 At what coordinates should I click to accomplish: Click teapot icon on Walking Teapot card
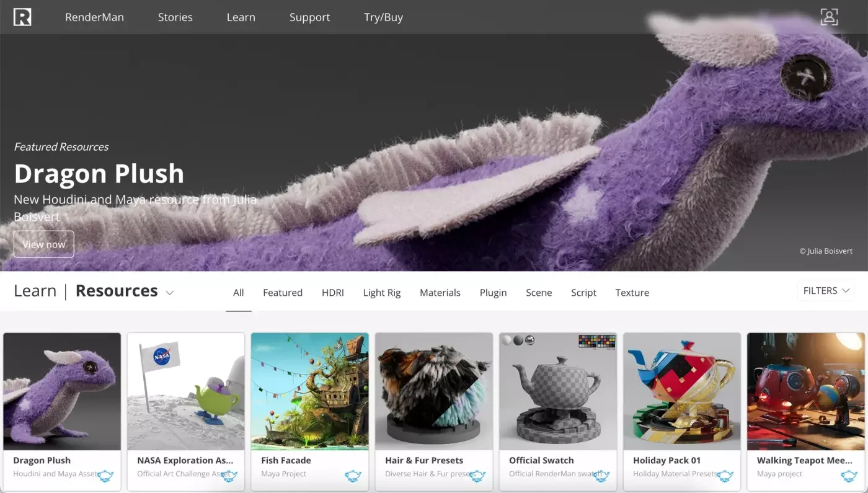click(x=849, y=476)
